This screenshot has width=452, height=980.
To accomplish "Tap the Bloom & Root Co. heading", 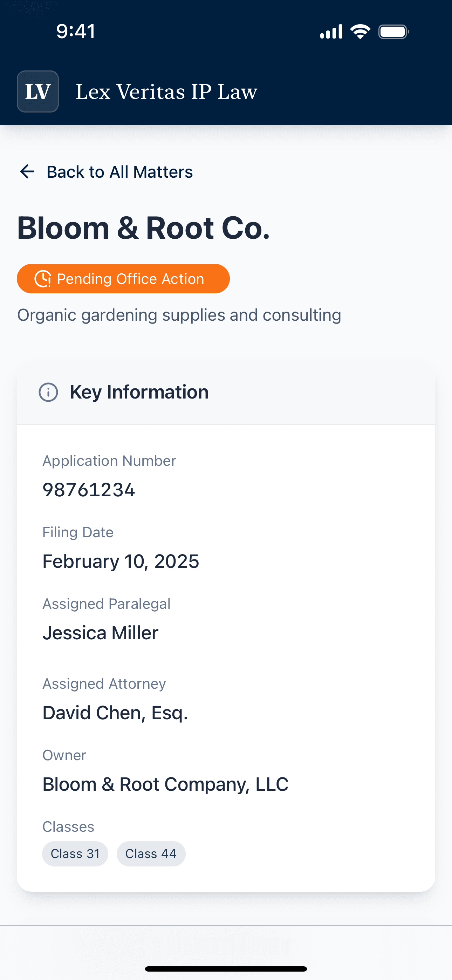I will (x=143, y=228).
